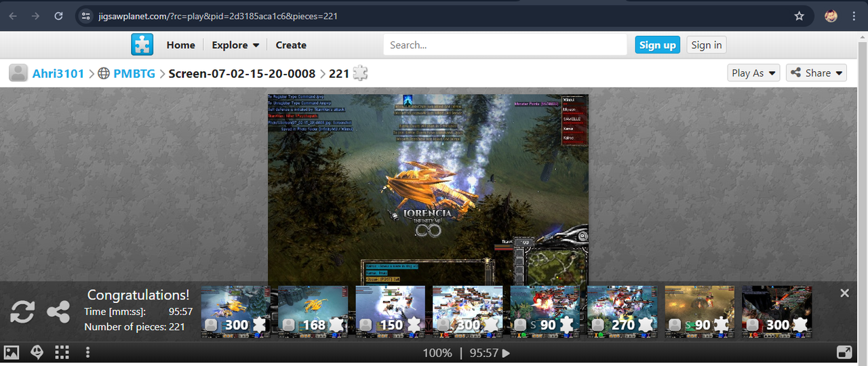Screen dimensions: 868x366
Task: Open the 150-piece puzzle thumbnail
Action: tap(390, 312)
